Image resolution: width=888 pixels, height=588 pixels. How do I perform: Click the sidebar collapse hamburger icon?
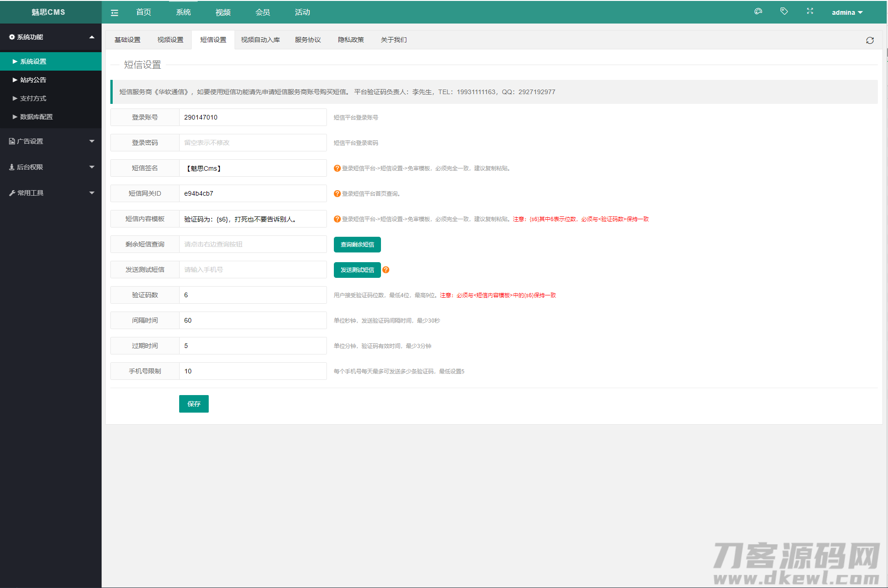click(115, 12)
